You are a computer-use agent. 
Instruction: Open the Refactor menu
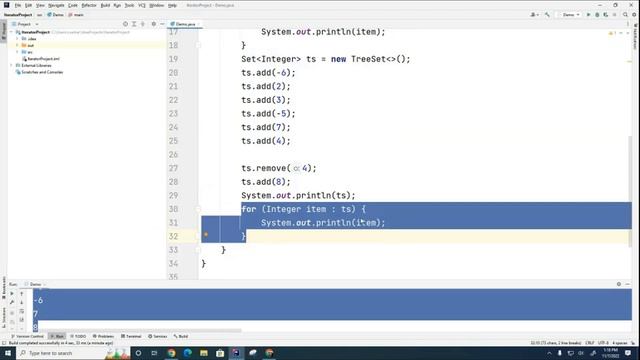tap(89, 5)
